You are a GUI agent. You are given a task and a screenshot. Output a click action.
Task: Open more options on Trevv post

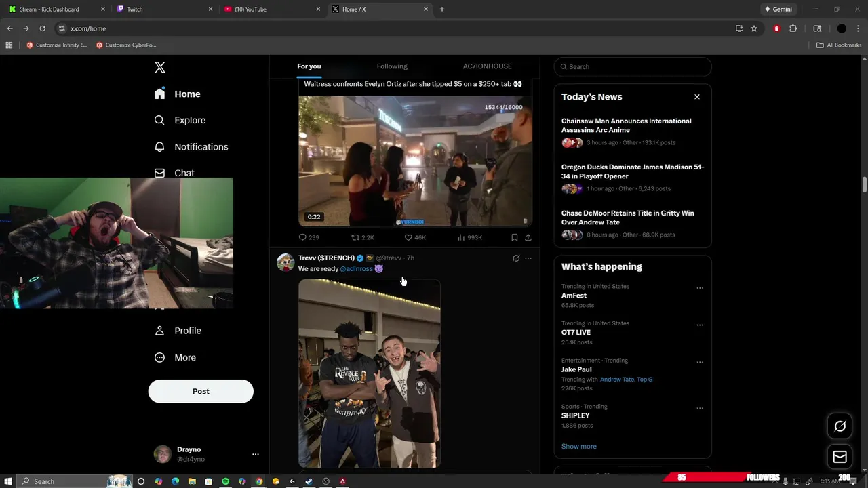tap(528, 258)
